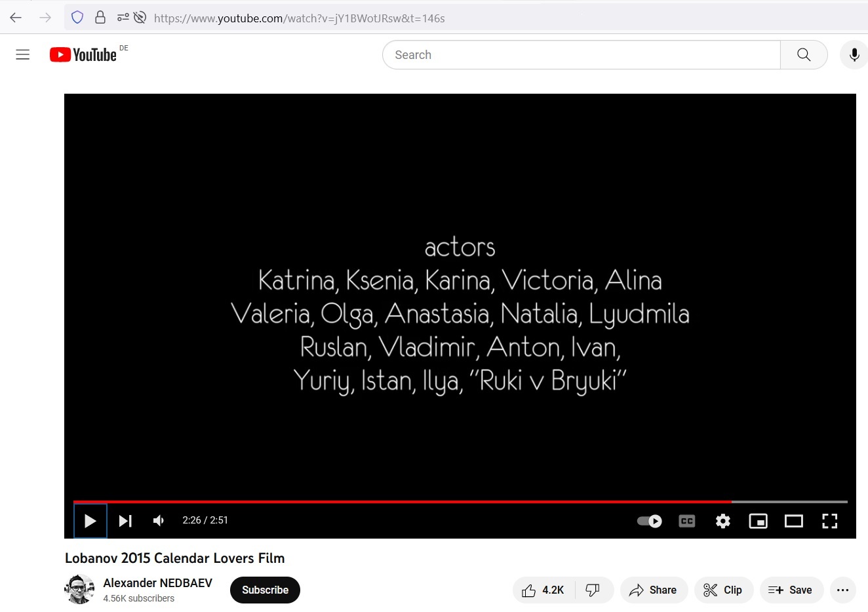This screenshot has width=868, height=612.
Task: Open the Alexander NEDBAEV channel name link
Action: pos(158,583)
